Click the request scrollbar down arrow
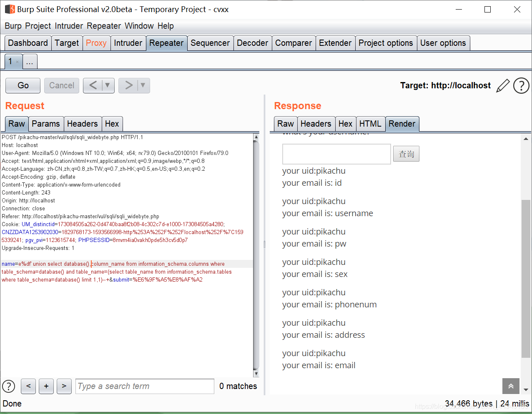The image size is (532, 414). click(x=256, y=374)
